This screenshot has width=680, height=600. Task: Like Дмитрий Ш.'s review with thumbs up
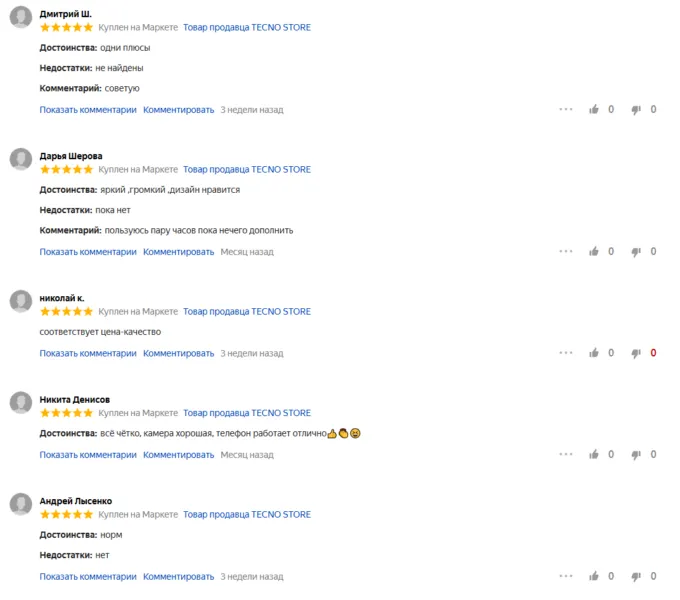(x=594, y=110)
